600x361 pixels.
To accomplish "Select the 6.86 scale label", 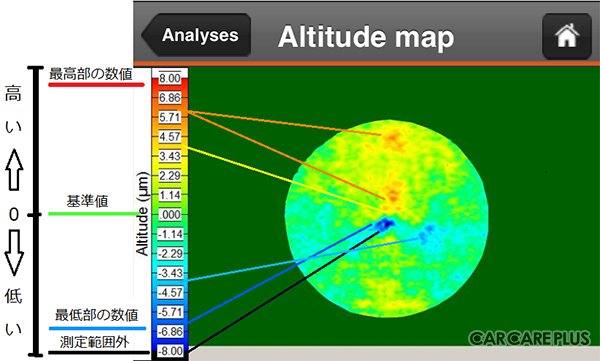I will (x=170, y=98).
